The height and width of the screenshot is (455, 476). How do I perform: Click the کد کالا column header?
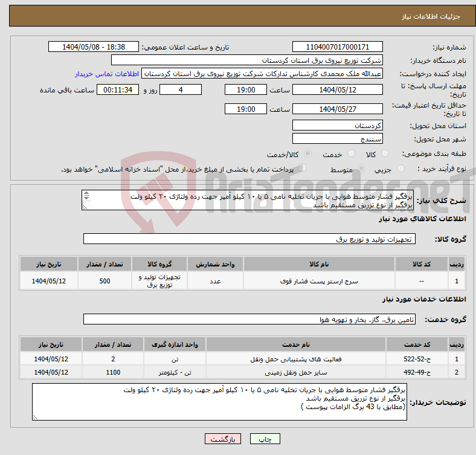pos(422,264)
